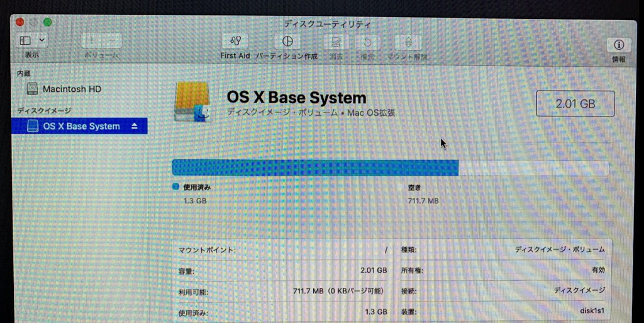Viewport: 644px width, 323px height.
Task: Eject OS X Base System disk image
Action: (x=135, y=126)
